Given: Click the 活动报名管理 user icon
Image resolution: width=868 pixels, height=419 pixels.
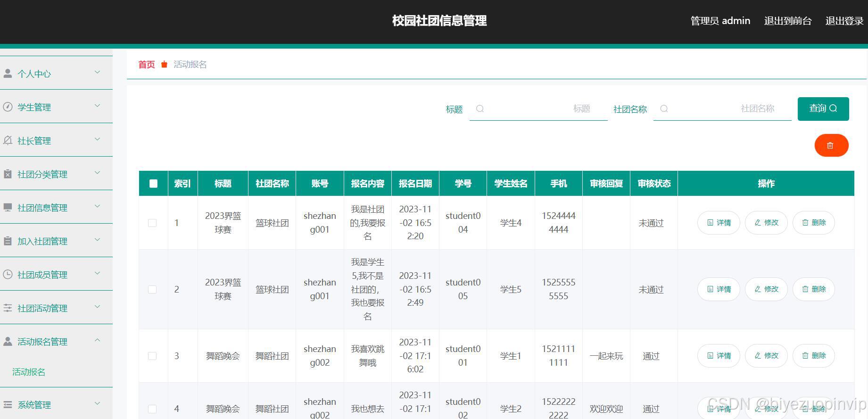Looking at the screenshot, I should click(8, 341).
